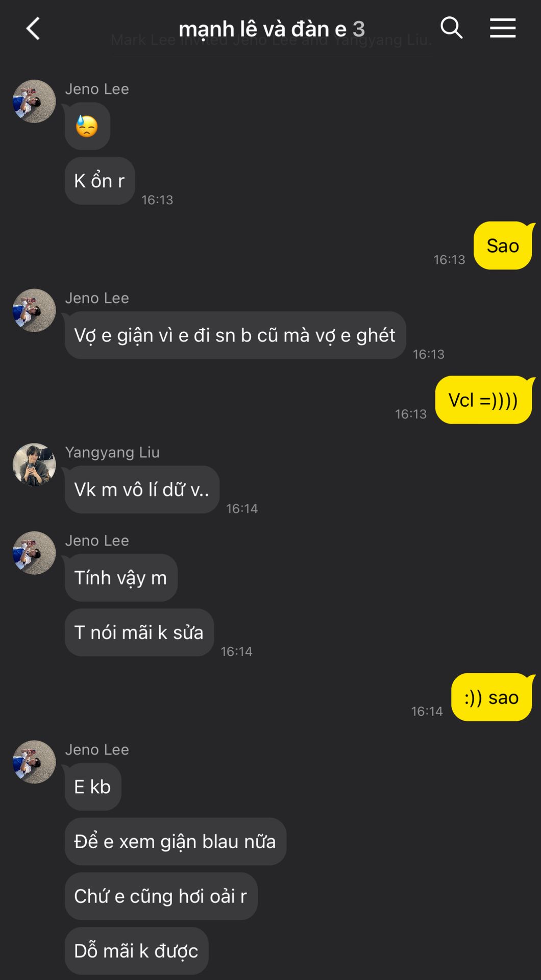Tap the yellow "Vcl =))))" bubble
Screen dimensions: 541x980
point(483,400)
